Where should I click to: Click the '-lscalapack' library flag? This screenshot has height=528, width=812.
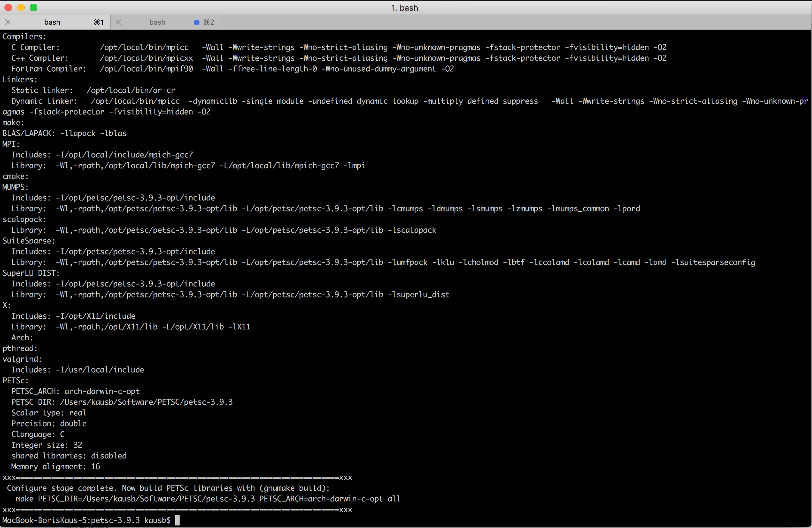click(412, 230)
